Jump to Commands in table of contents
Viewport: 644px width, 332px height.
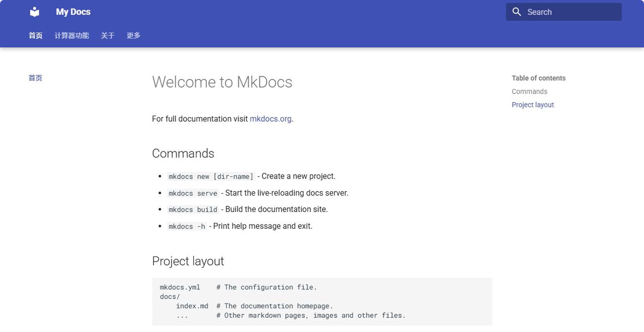(529, 92)
